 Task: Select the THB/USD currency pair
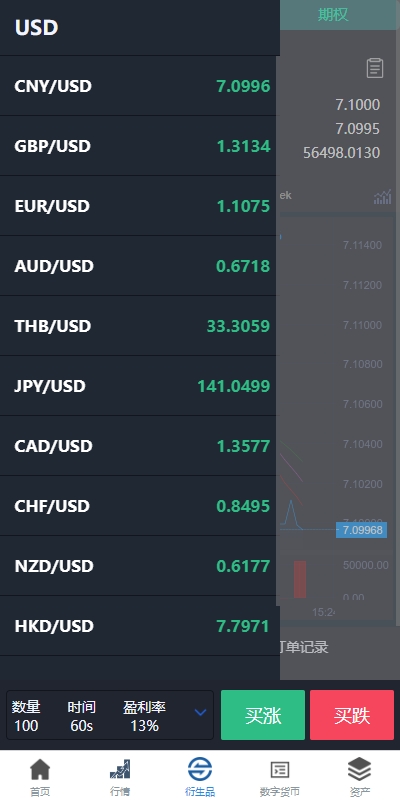pyautogui.click(x=140, y=326)
